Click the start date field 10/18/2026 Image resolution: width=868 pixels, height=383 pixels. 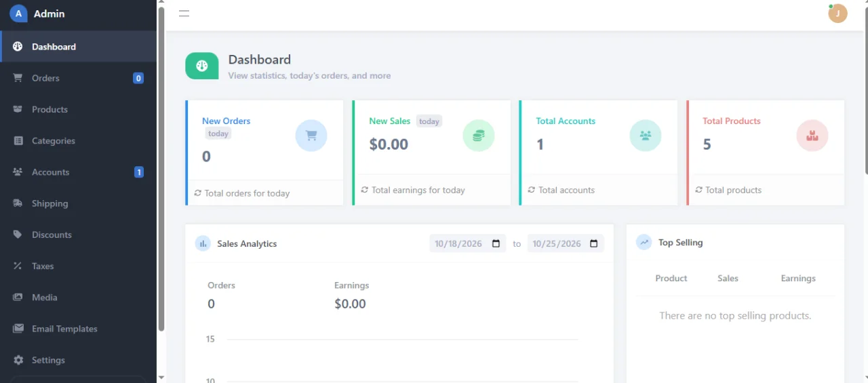(x=468, y=243)
